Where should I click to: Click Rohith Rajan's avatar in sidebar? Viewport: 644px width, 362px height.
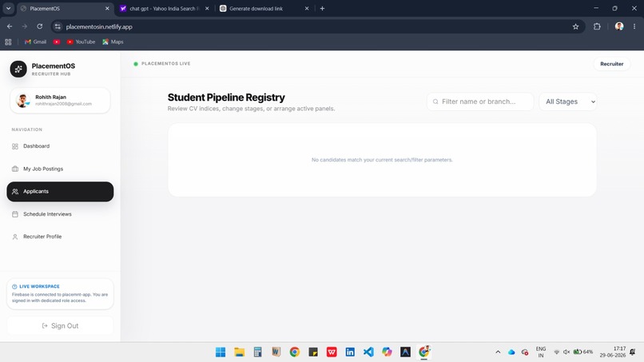point(22,100)
